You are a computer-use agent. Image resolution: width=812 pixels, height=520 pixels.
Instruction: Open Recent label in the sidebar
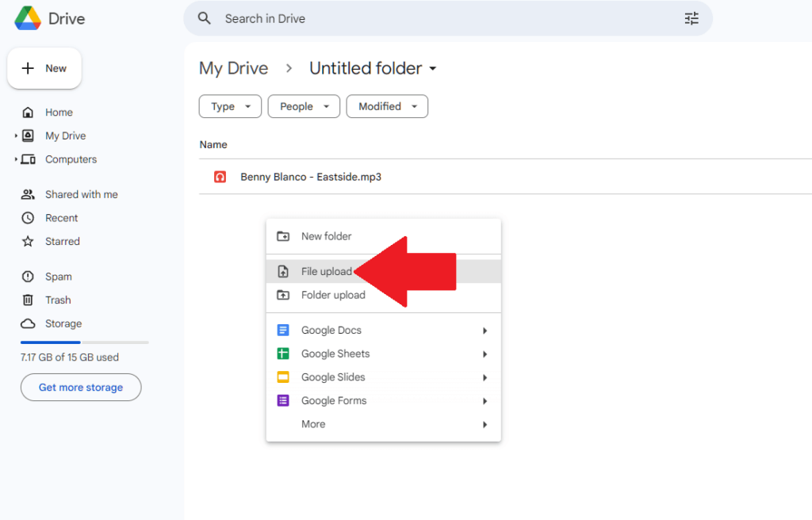pyautogui.click(x=61, y=218)
